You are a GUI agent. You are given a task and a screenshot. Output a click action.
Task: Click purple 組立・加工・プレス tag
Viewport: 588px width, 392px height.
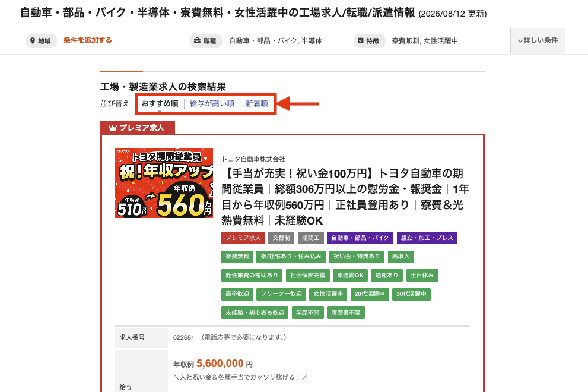coord(427,238)
